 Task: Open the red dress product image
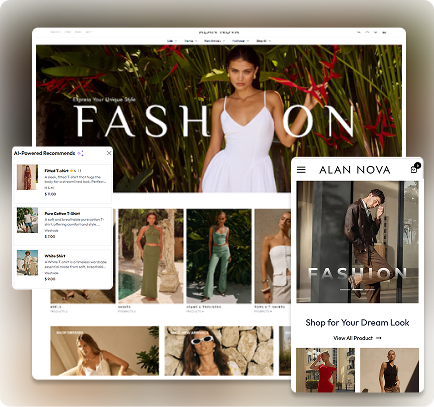325,370
